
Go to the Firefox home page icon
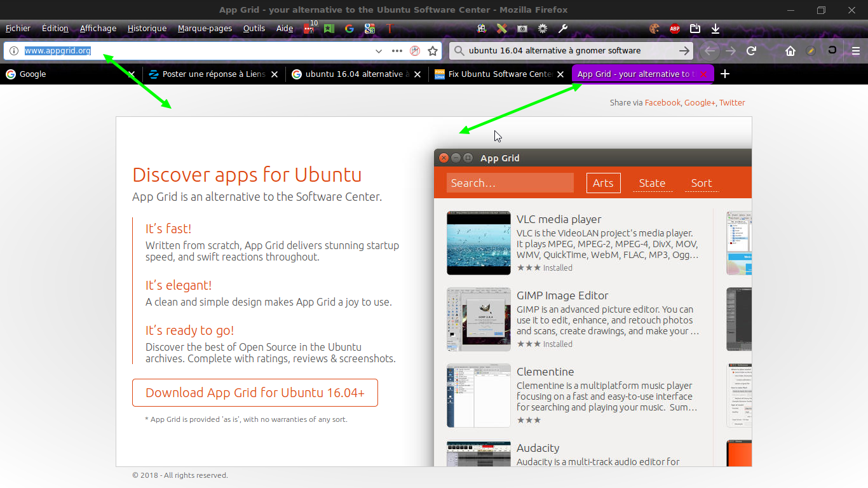[x=790, y=51]
